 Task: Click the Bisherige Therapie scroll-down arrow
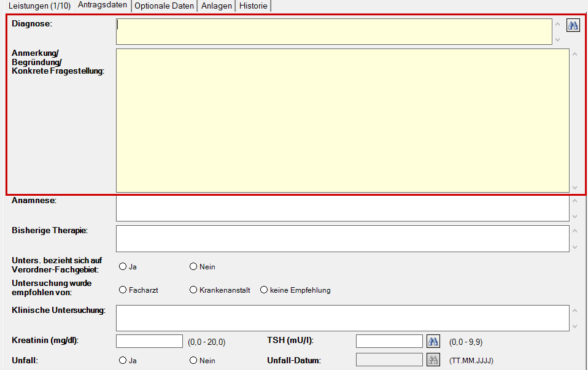pos(575,247)
